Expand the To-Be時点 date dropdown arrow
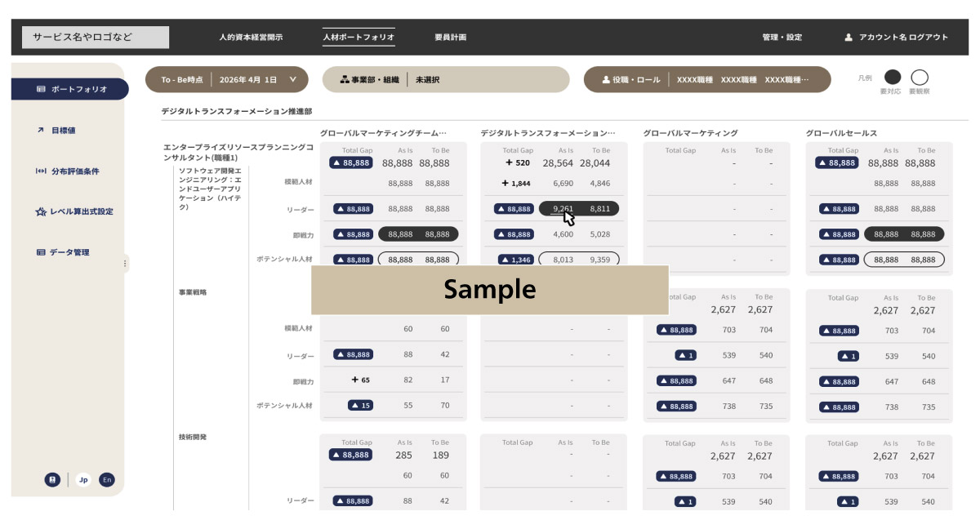Screen dimensions: 980x529 (x=293, y=80)
